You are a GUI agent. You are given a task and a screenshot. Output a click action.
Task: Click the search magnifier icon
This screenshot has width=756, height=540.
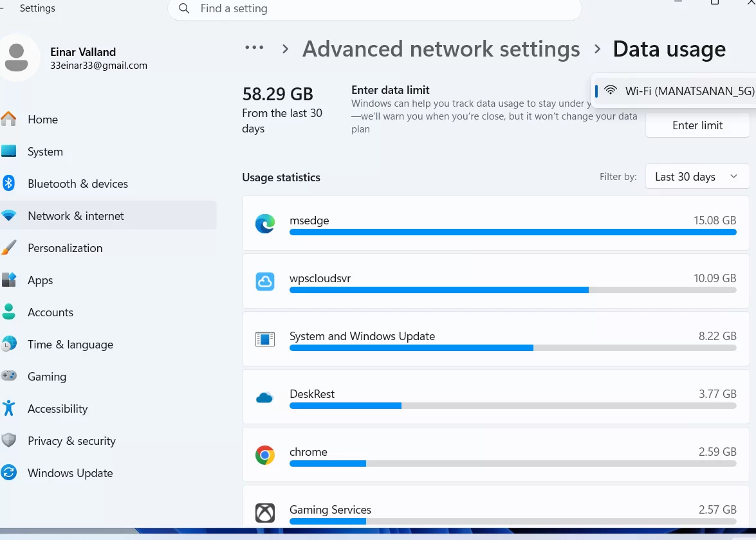pos(184,8)
